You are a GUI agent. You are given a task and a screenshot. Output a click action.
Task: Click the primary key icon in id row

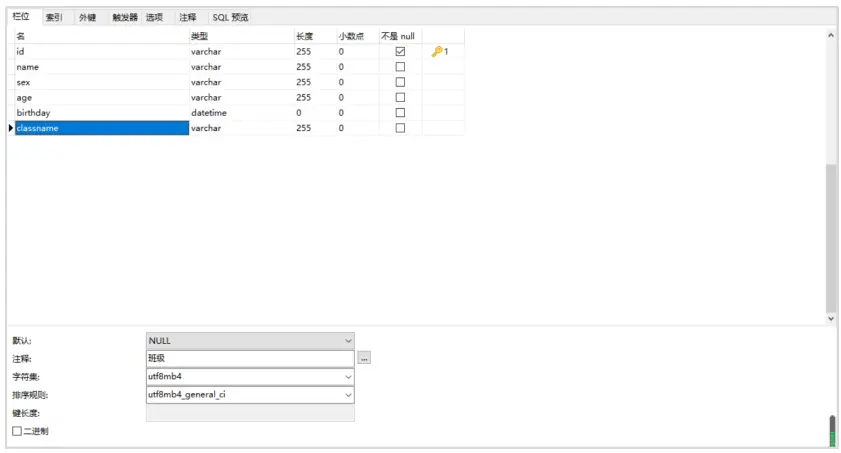[437, 51]
